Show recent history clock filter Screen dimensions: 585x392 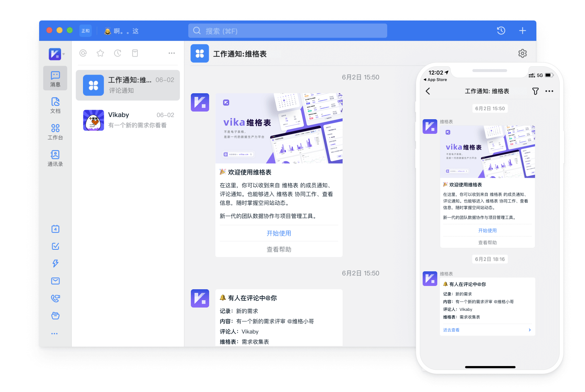[x=117, y=53]
